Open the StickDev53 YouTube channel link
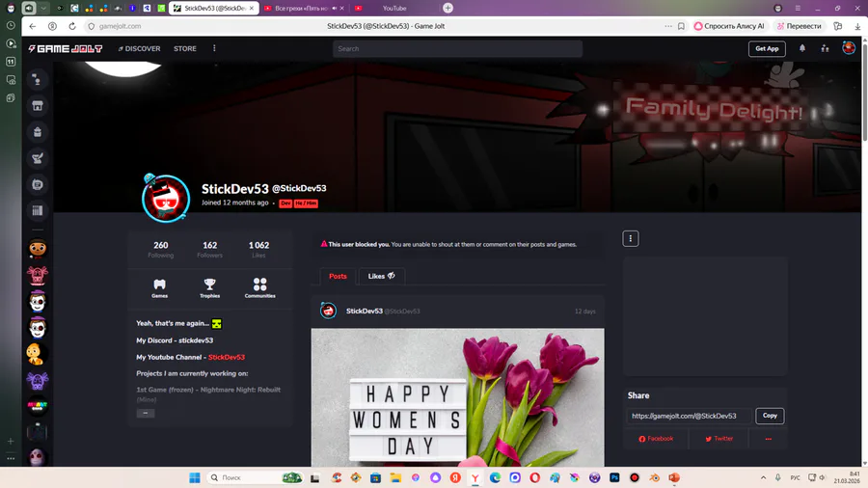 click(227, 357)
